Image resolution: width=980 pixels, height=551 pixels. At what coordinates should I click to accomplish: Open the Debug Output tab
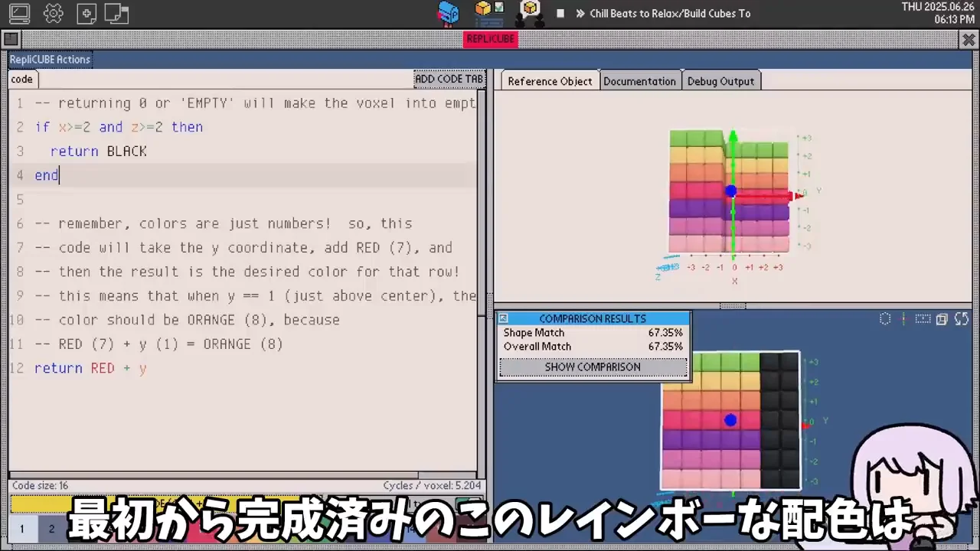tap(720, 81)
